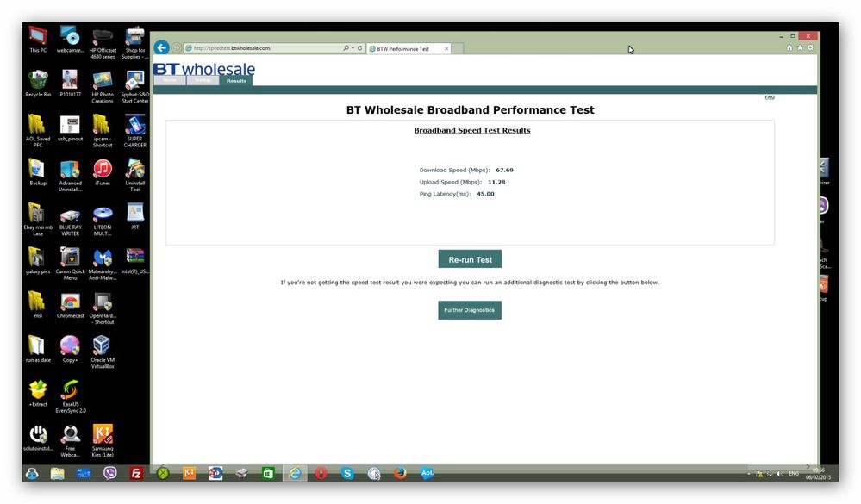Click FileZilla icon in taskbar

[x=135, y=473]
